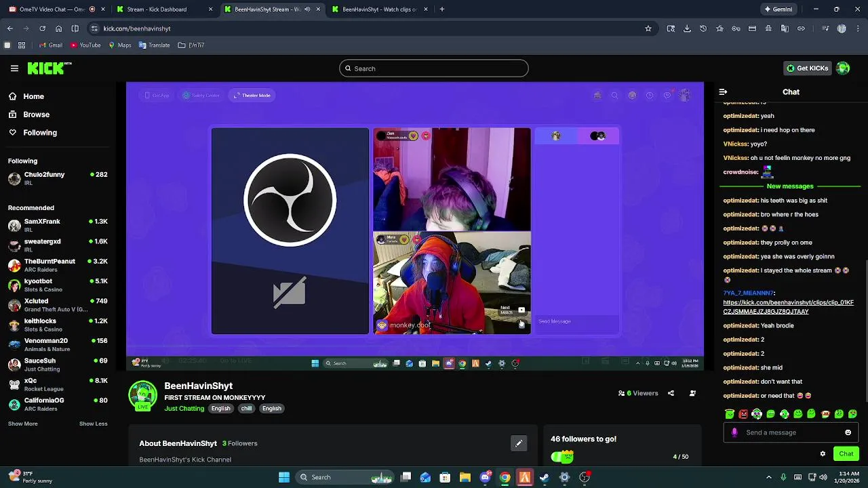Open Steam from the taskbar
This screenshot has width=868, height=488.
click(545, 477)
